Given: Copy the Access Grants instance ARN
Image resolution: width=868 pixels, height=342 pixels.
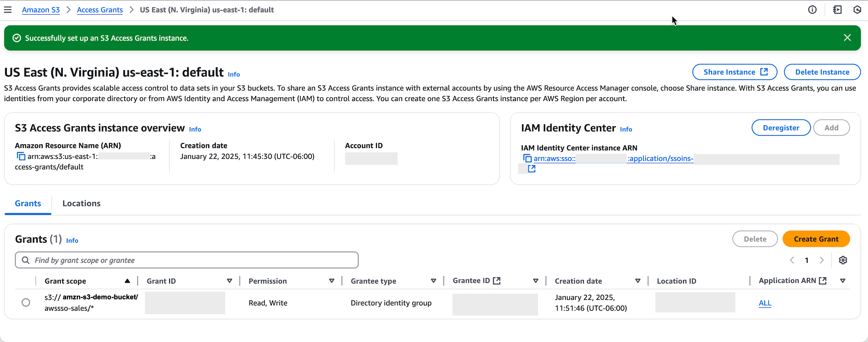Looking at the screenshot, I should [x=21, y=156].
